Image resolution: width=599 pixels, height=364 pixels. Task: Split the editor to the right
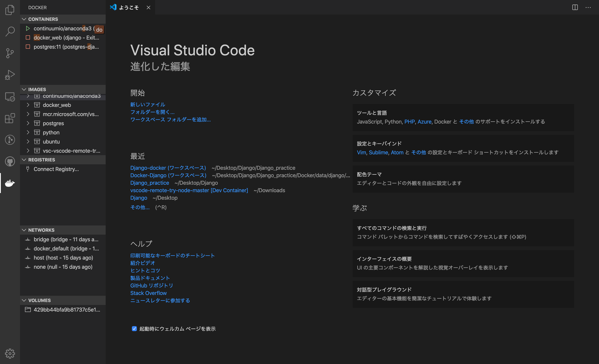click(575, 7)
